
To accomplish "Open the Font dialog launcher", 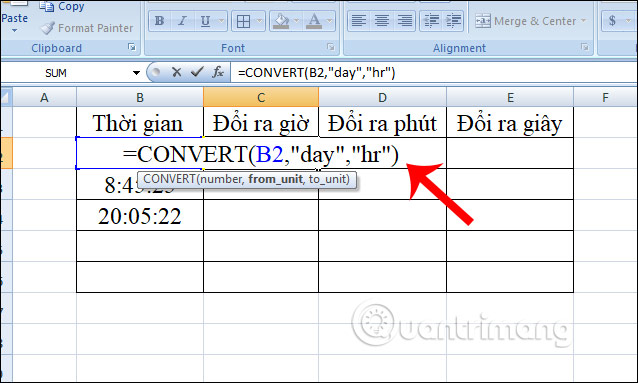I will pyautogui.click(x=331, y=47).
